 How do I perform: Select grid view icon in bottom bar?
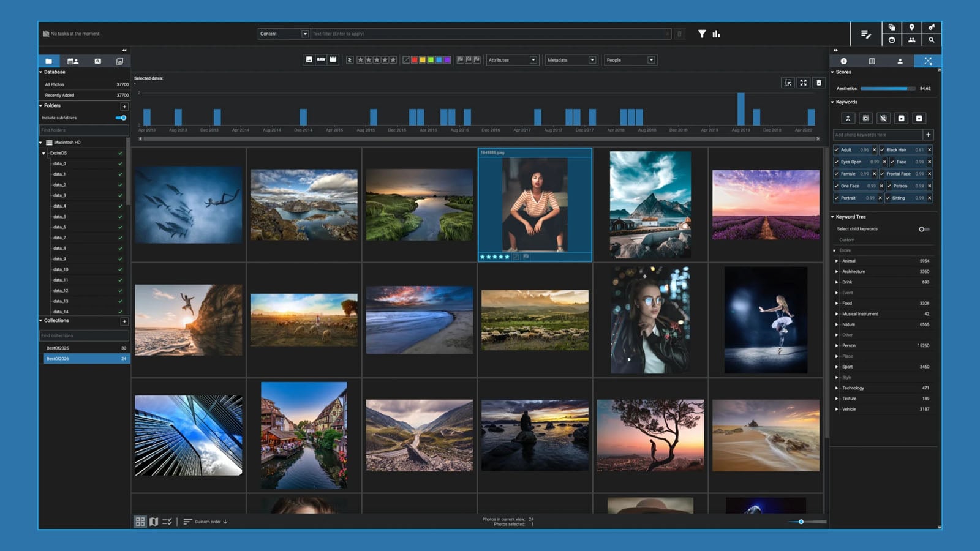tap(140, 522)
